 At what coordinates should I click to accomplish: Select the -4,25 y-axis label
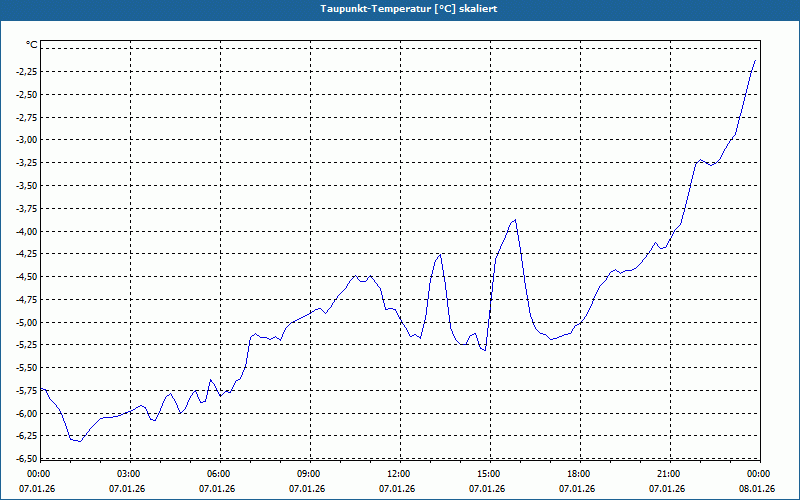click(x=25, y=254)
